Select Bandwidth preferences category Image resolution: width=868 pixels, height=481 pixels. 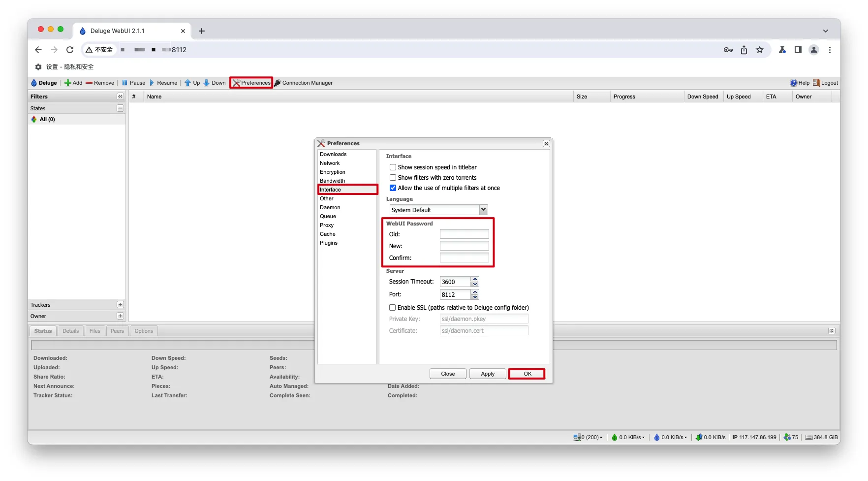pos(347,181)
